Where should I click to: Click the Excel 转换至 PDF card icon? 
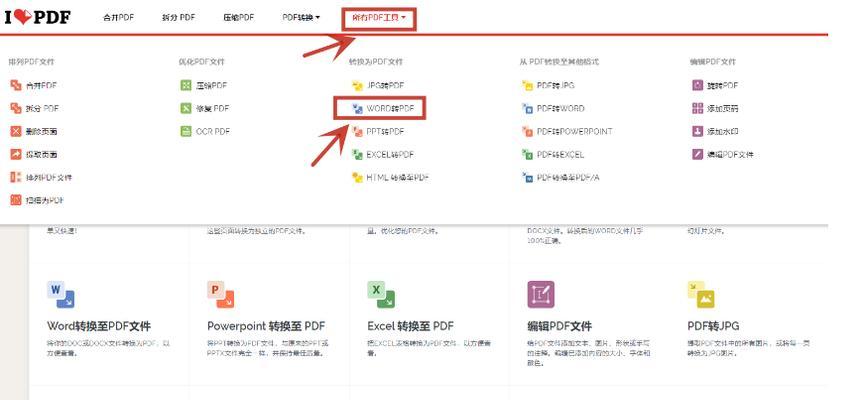[381, 295]
